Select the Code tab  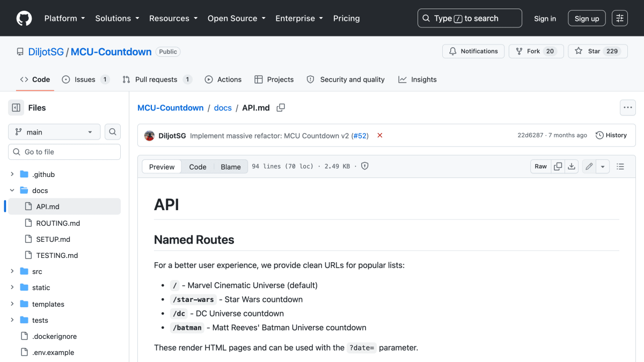(x=35, y=79)
